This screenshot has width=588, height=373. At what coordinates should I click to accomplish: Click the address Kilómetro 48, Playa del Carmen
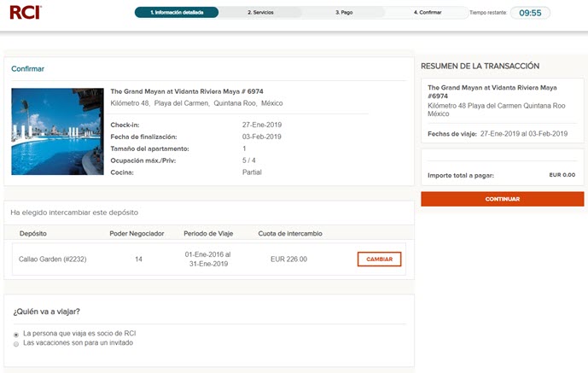click(x=196, y=103)
